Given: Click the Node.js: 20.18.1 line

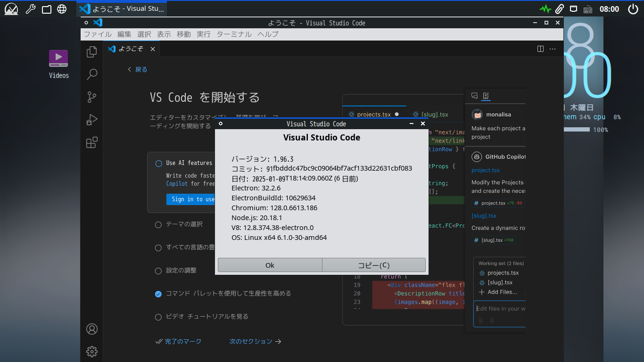Looking at the screenshot, I should click(x=257, y=218).
